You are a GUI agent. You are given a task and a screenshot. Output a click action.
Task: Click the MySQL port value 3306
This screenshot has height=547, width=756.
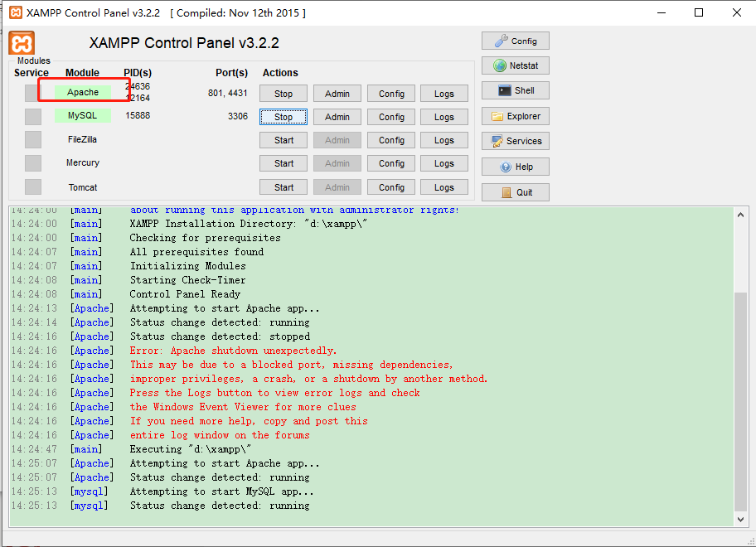(x=238, y=116)
